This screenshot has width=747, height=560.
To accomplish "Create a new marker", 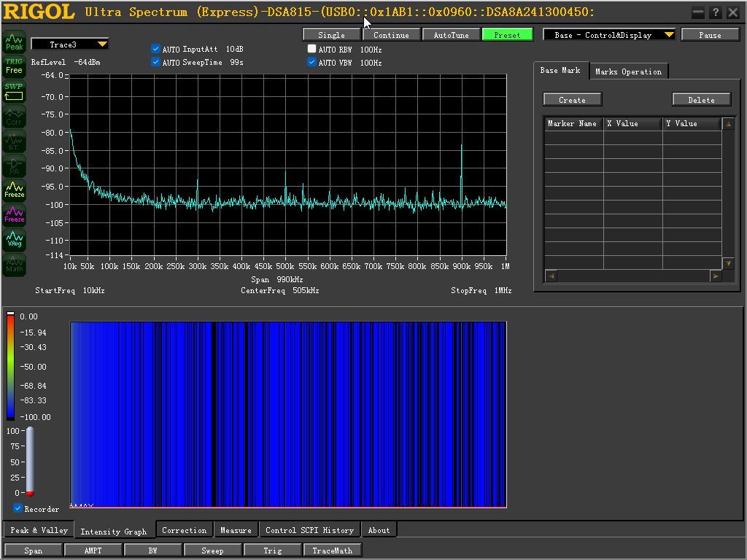I will 572,99.
